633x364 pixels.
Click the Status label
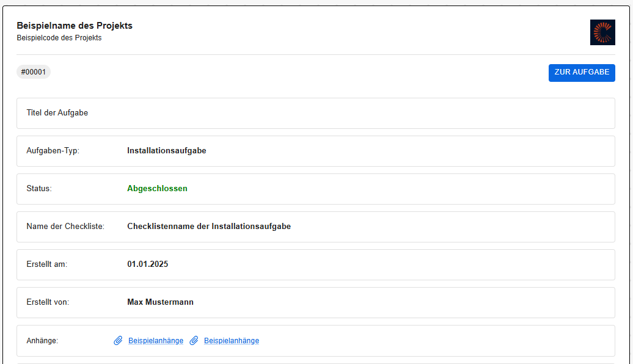coord(39,189)
